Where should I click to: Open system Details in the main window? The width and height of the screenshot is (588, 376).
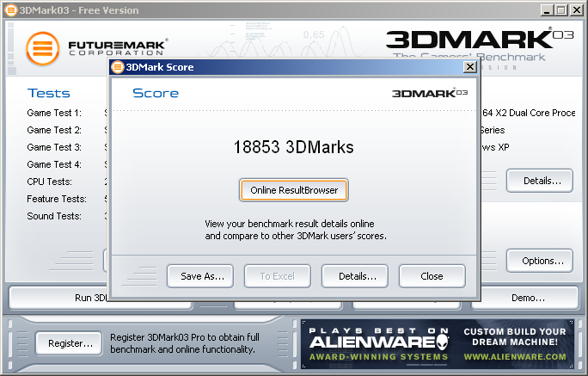(540, 181)
